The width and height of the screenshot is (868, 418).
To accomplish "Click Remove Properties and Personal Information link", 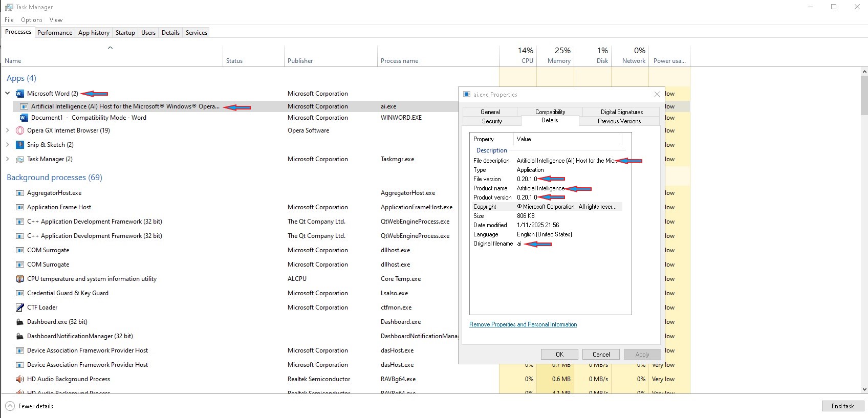I will point(523,324).
